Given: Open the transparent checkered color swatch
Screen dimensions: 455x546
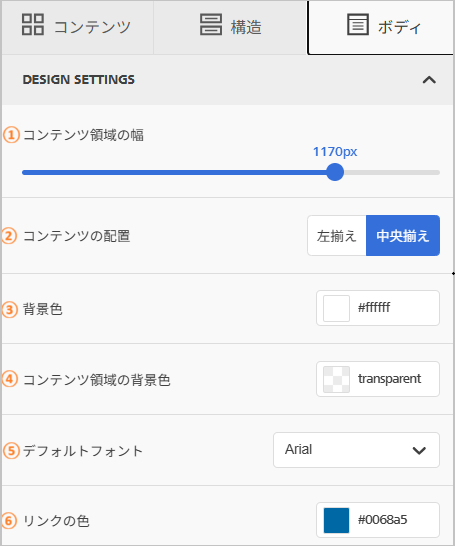Looking at the screenshot, I should pos(336,380).
